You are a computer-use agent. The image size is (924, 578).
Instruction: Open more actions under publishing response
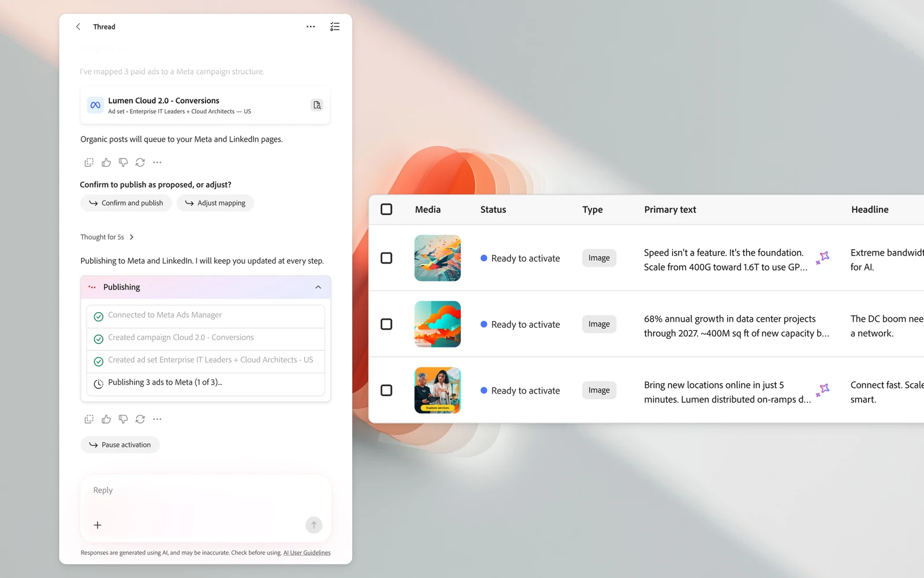pyautogui.click(x=157, y=419)
